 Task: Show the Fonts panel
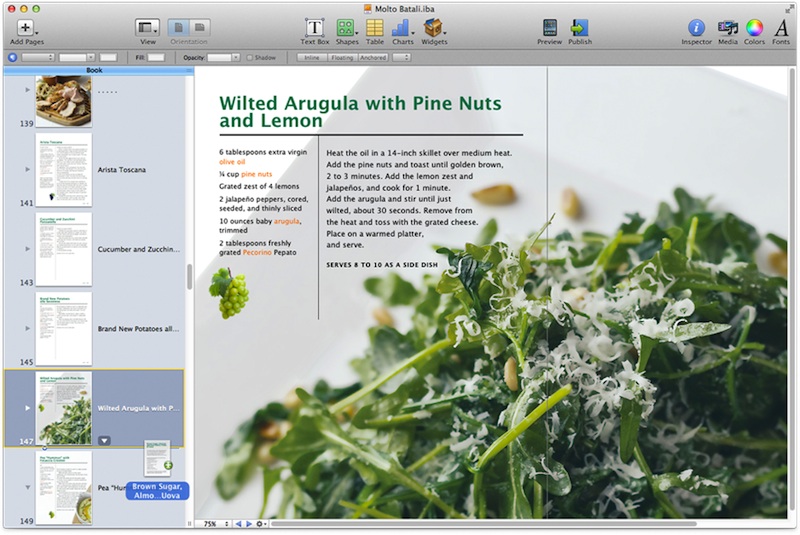coord(781,28)
